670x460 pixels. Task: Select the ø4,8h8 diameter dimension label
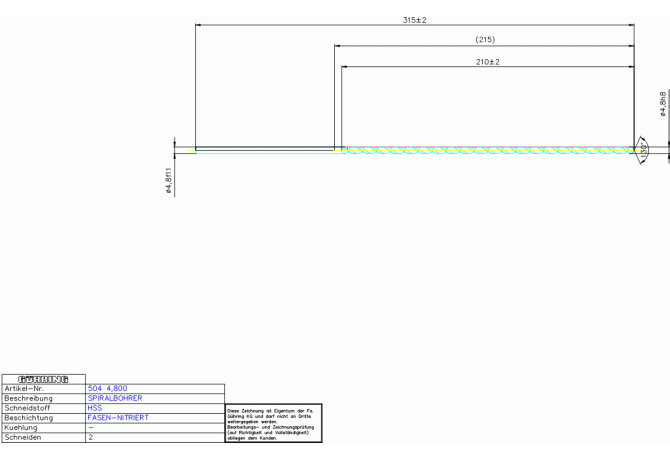pyautogui.click(x=663, y=103)
